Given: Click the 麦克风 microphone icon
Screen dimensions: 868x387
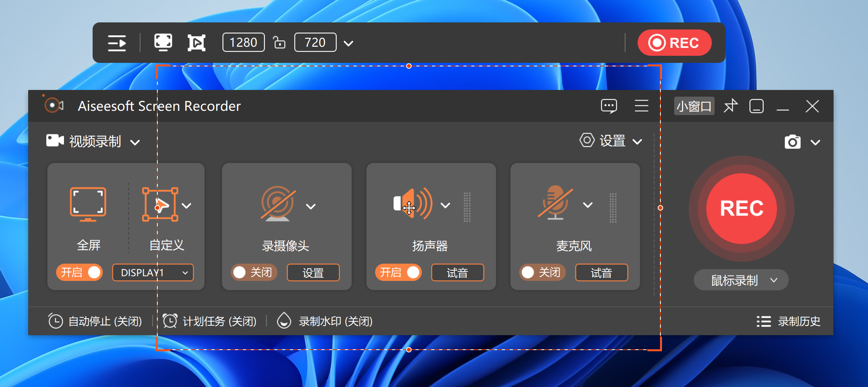Looking at the screenshot, I should (x=555, y=202).
